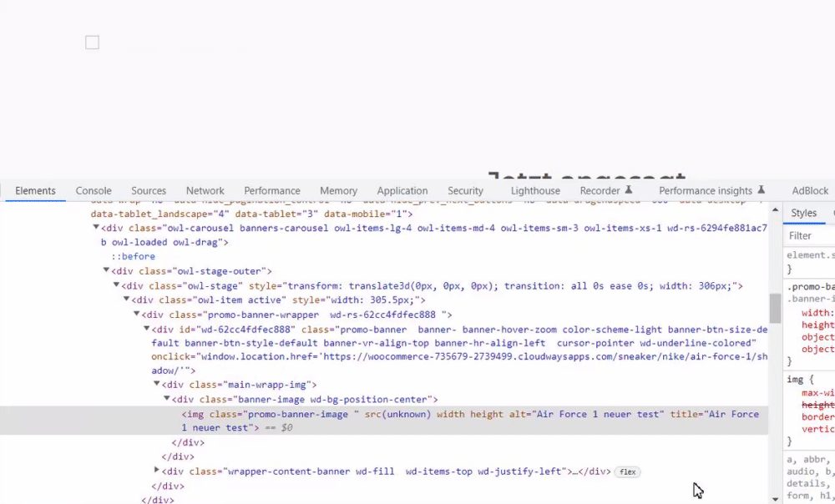
Task: Collapse the owl-carousel banners-carousel div
Action: [x=96, y=227]
